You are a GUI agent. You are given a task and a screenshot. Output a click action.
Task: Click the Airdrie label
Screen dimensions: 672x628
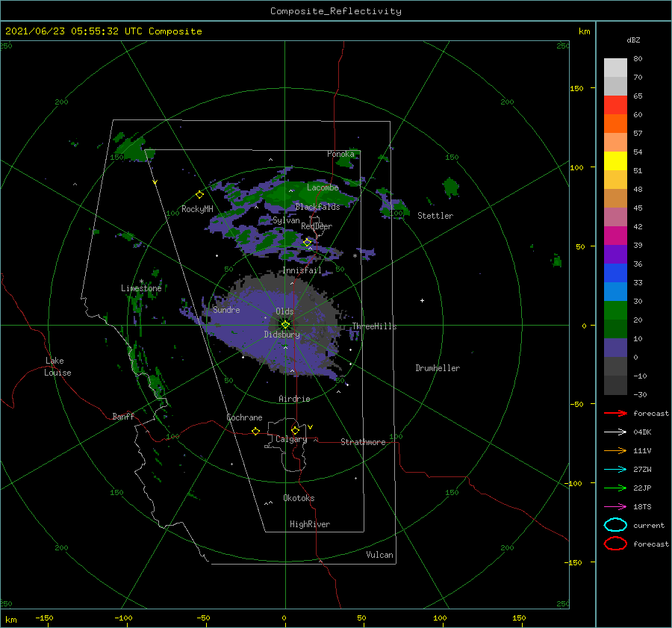pos(294,399)
